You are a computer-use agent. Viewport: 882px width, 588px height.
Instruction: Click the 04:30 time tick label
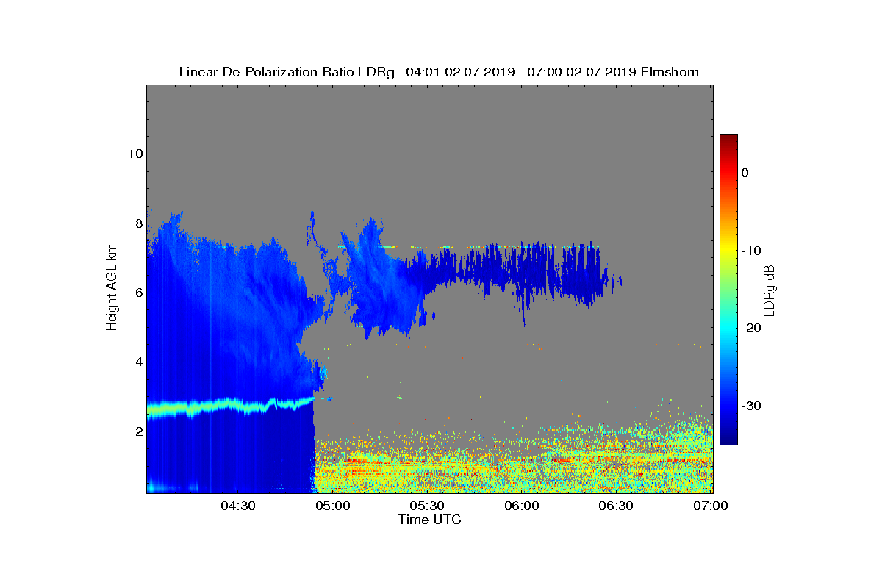click(x=238, y=506)
